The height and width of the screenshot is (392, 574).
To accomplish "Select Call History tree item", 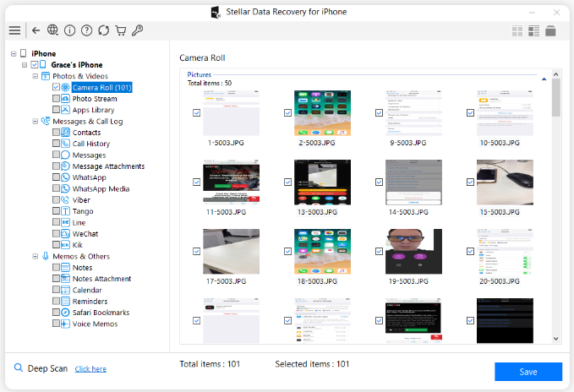I will [x=91, y=144].
